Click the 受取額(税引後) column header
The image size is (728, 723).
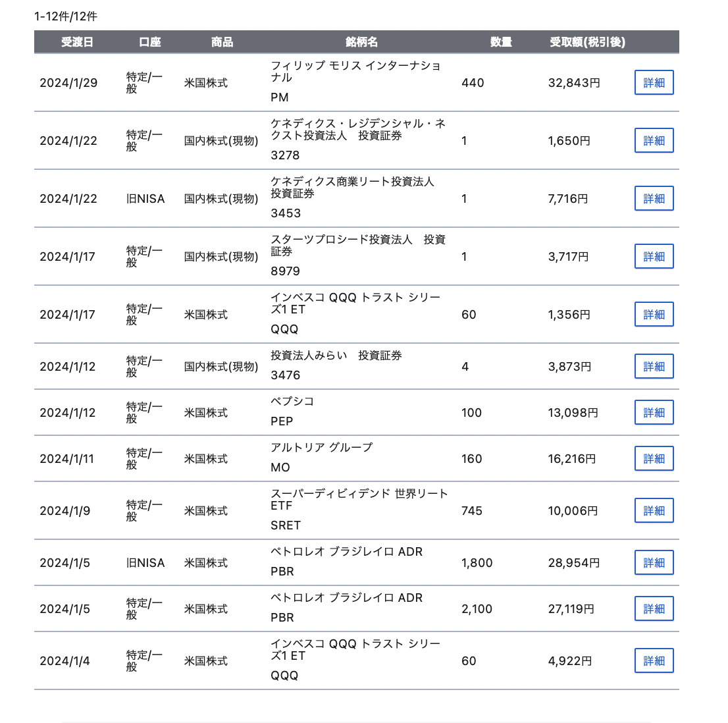pyautogui.click(x=587, y=42)
